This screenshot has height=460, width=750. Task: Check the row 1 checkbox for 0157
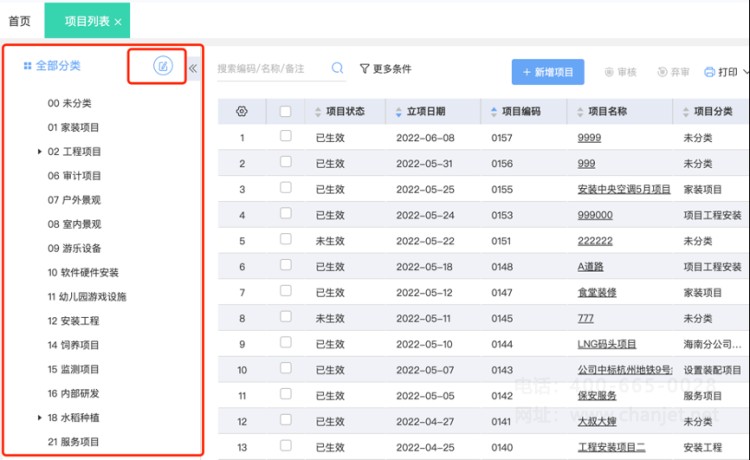286,136
